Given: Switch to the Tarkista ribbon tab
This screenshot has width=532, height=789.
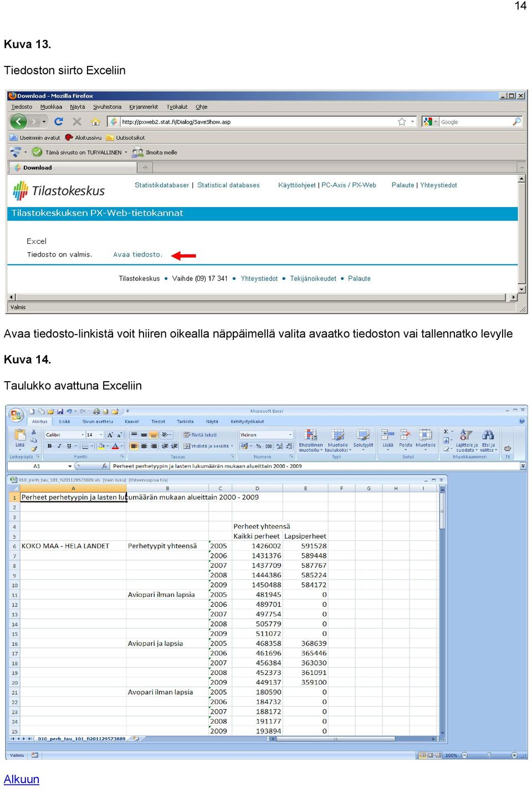Looking at the screenshot, I should click(185, 422).
